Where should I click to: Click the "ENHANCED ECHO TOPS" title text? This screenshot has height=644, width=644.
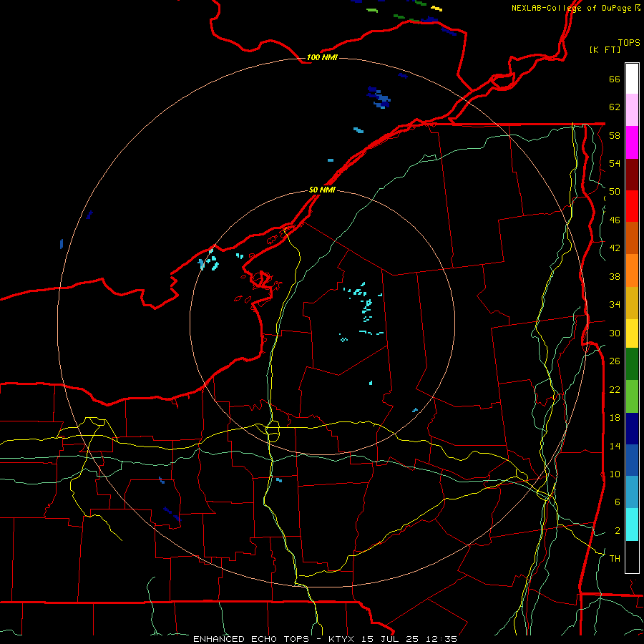pyautogui.click(x=251, y=639)
